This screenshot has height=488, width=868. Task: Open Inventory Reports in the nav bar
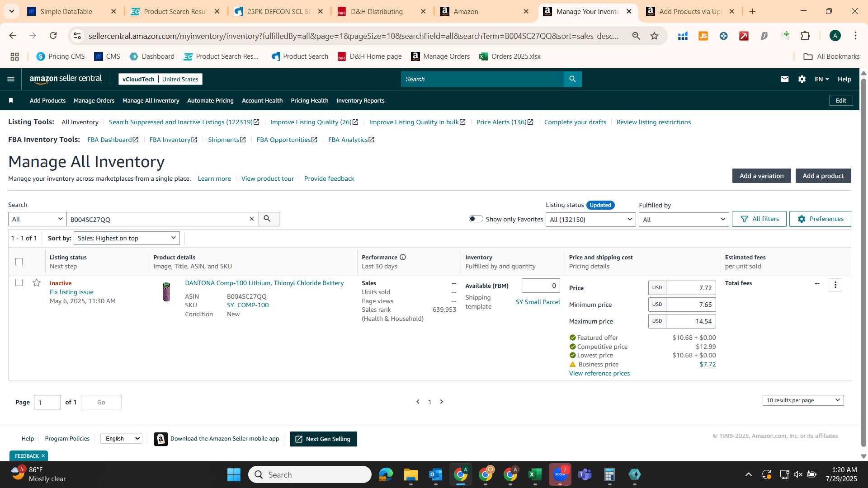point(360,100)
